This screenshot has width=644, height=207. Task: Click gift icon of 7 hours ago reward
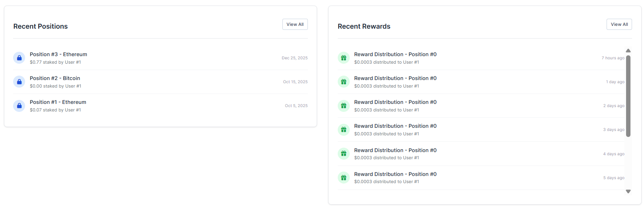tap(344, 58)
